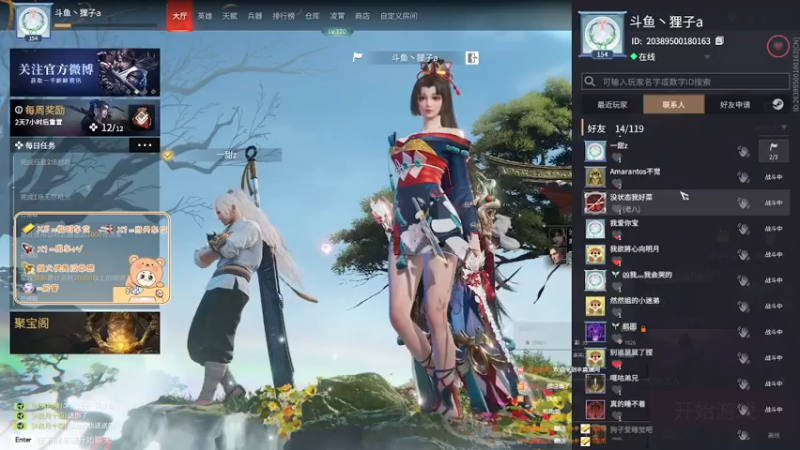The width and height of the screenshot is (800, 450).
Task: Click the intimacy heart under 我爱你宝
Action: tap(617, 235)
